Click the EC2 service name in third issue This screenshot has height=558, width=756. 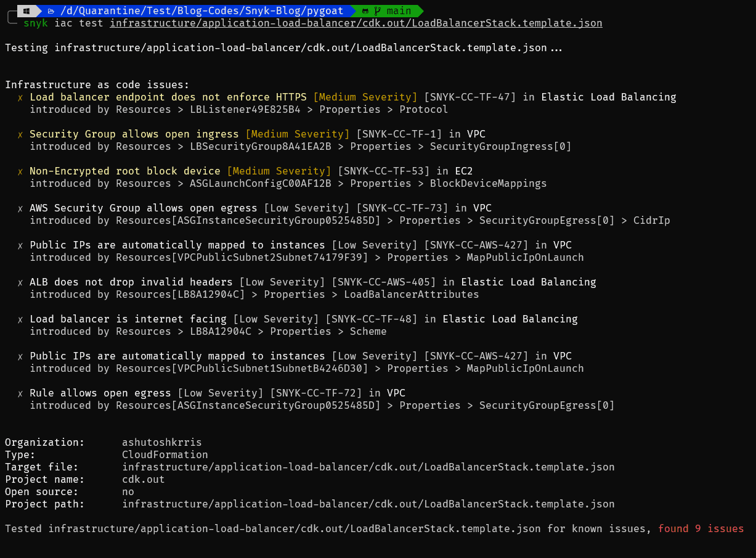pyautogui.click(x=464, y=171)
